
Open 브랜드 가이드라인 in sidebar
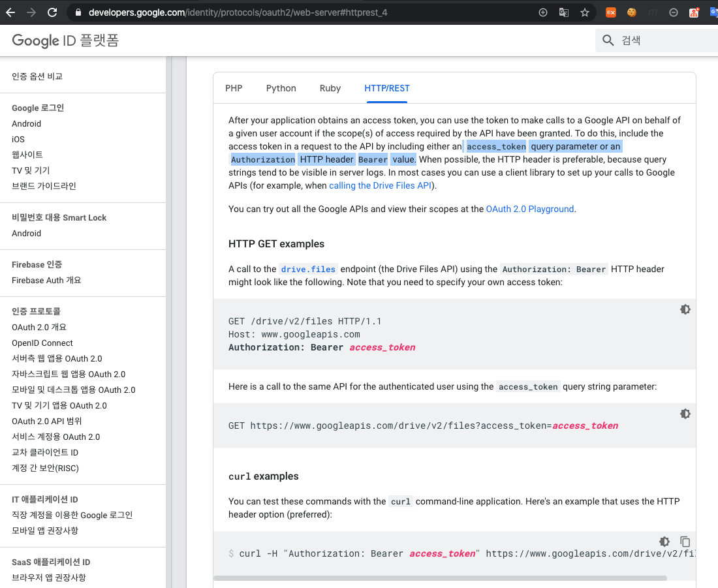coord(44,186)
